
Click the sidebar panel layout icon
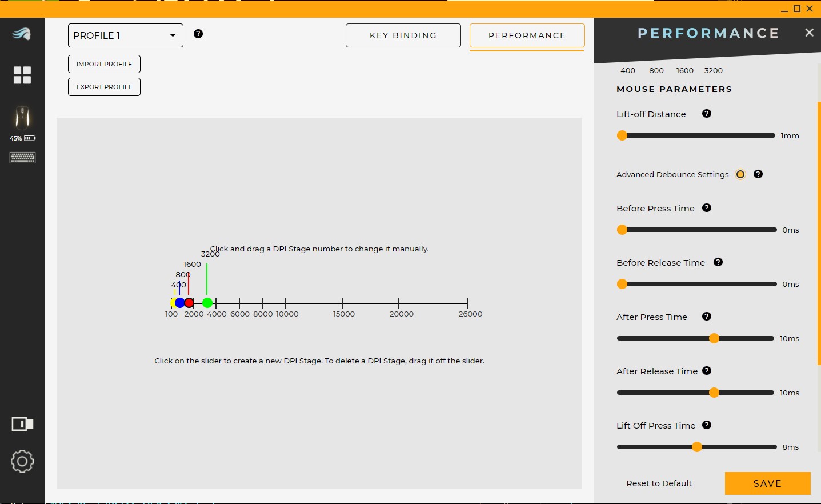(x=22, y=424)
